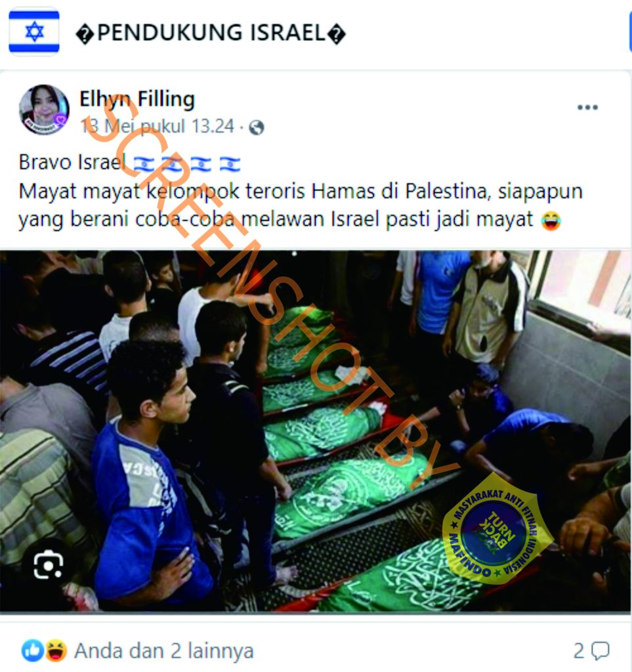Open the PENDUKUNG ISRAEL group page

(211, 33)
